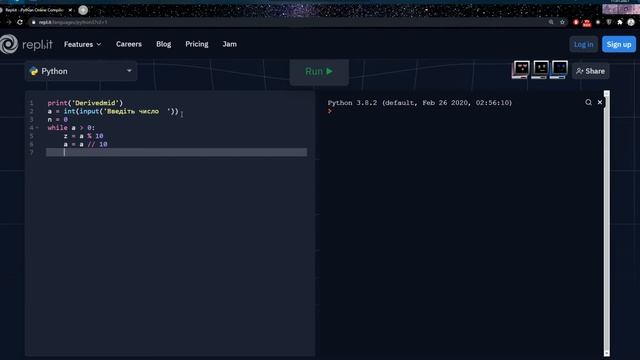Click the white dot extension icon
This screenshot has height=360, width=640.
pyautogui.click(x=598, y=22)
